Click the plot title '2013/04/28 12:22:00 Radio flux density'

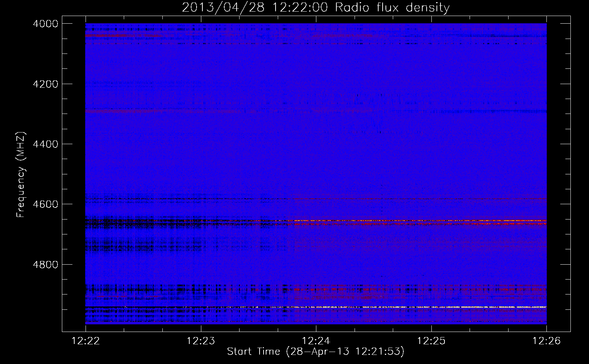point(316,8)
